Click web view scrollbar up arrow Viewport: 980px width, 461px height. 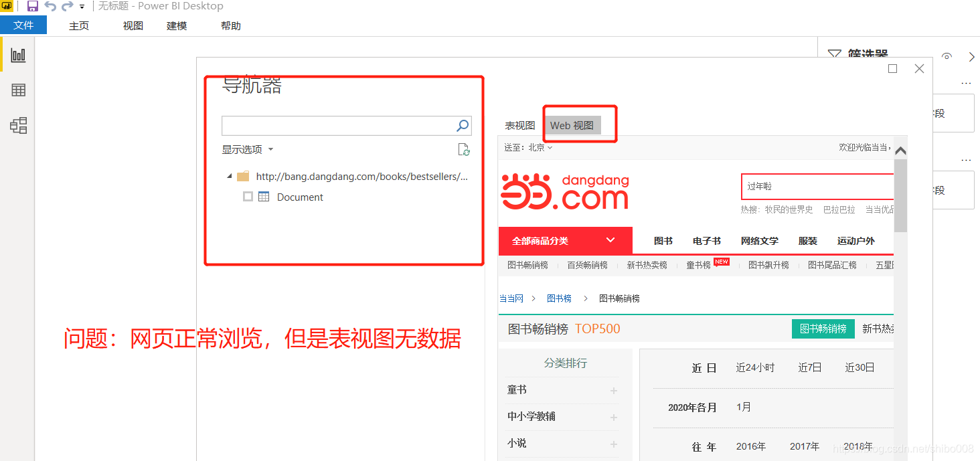900,151
